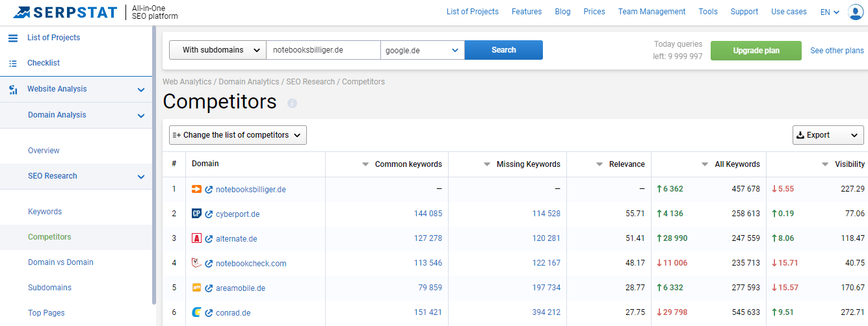Click the notebooksbilliger.de favicon
This screenshot has height=326, width=868.
tap(196, 189)
